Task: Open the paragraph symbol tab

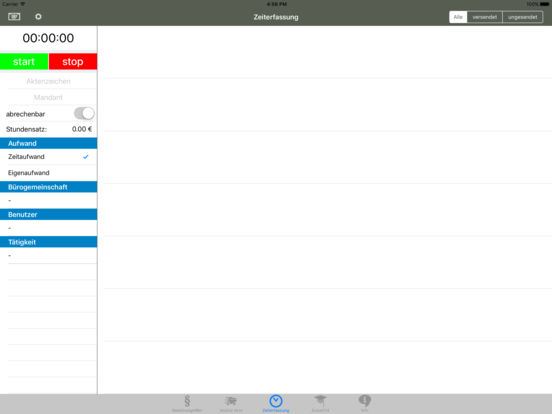Action: (187, 403)
